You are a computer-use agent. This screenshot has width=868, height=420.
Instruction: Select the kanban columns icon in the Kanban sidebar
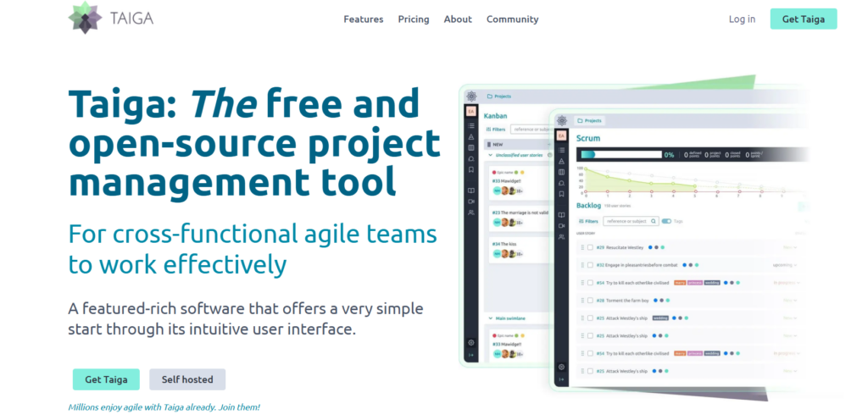point(471,147)
